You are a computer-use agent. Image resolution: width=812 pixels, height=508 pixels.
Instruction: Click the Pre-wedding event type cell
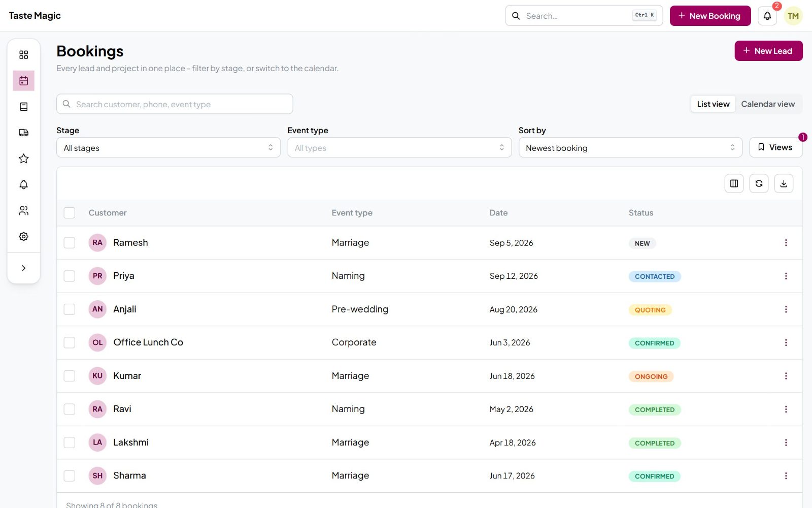coord(360,309)
